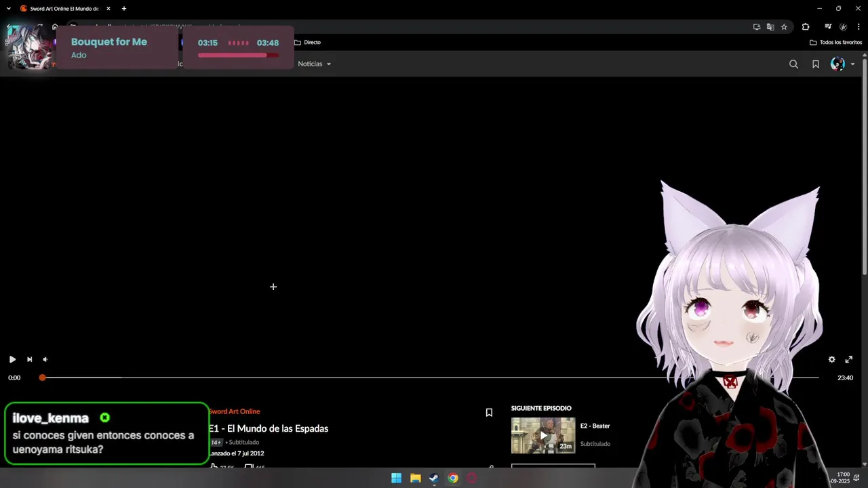The image size is (868, 488).
Task: Click the translate page icon
Action: point(770,27)
